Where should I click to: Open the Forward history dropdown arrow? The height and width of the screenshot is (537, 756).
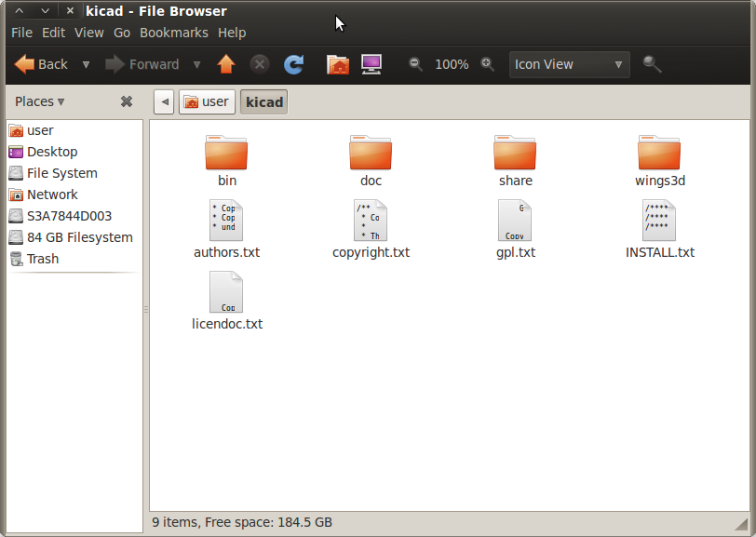pyautogui.click(x=196, y=64)
